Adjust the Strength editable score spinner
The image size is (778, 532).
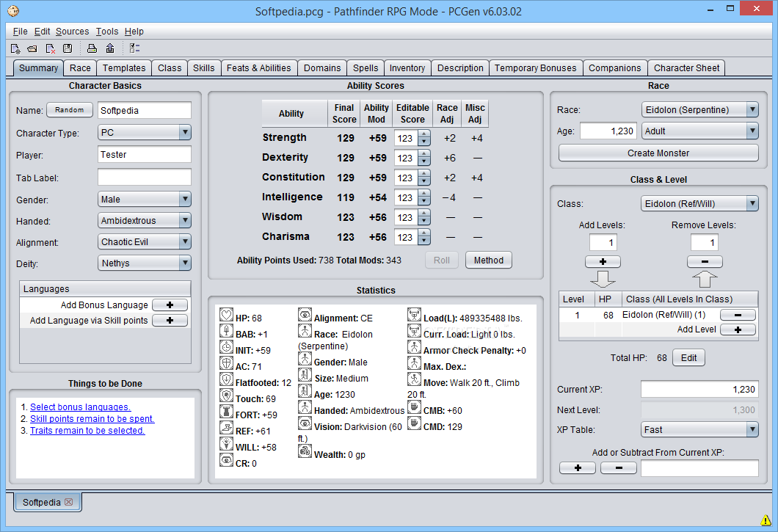pyautogui.click(x=423, y=139)
